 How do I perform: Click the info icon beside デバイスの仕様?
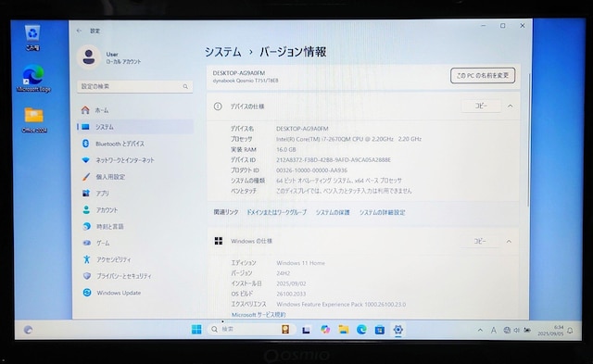coord(218,107)
